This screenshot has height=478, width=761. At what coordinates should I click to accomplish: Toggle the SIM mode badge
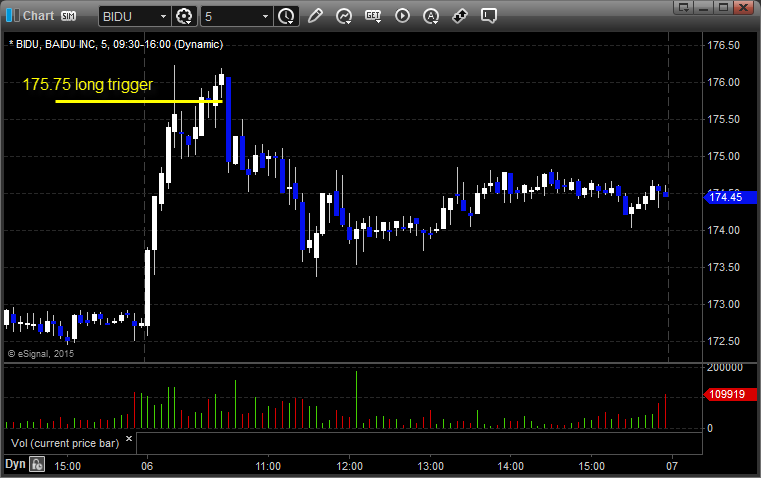coord(68,16)
